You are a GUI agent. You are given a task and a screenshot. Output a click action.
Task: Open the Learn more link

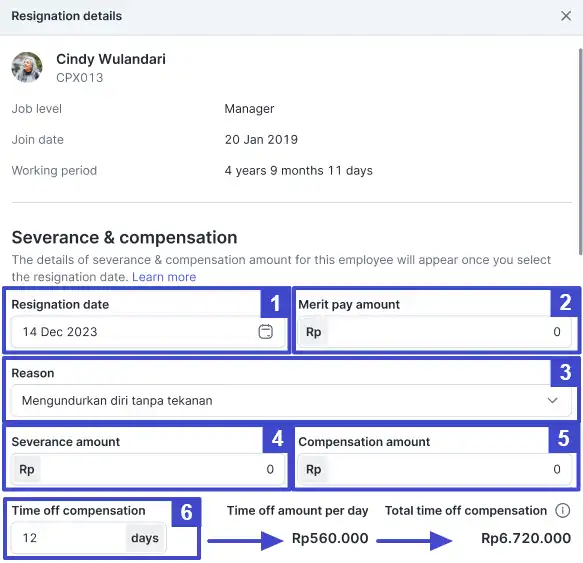pos(164,277)
